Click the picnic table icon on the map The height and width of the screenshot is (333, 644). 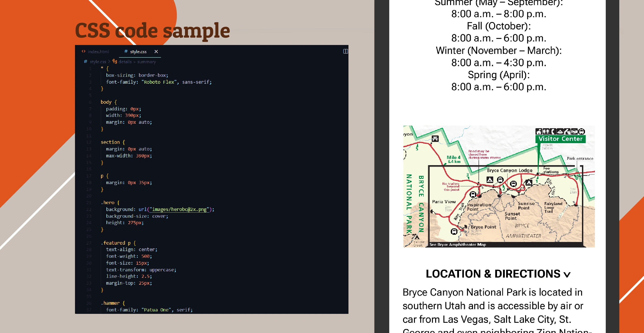435,138
